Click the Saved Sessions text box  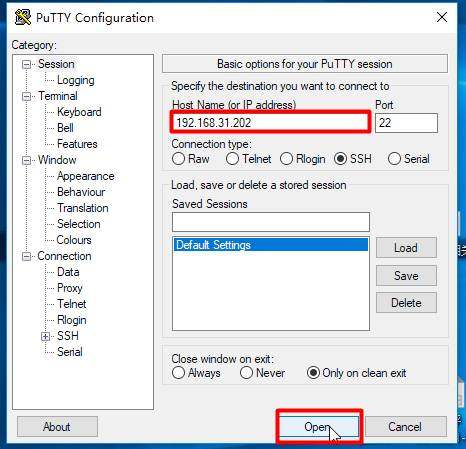click(271, 222)
